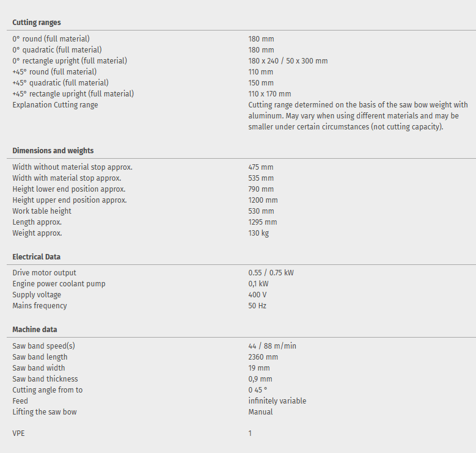Select the 1200 mm height value
Image resolution: width=476 pixels, height=453 pixels.
point(263,200)
